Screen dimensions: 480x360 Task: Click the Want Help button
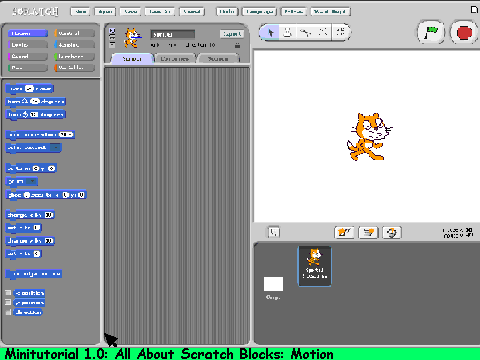(x=330, y=12)
